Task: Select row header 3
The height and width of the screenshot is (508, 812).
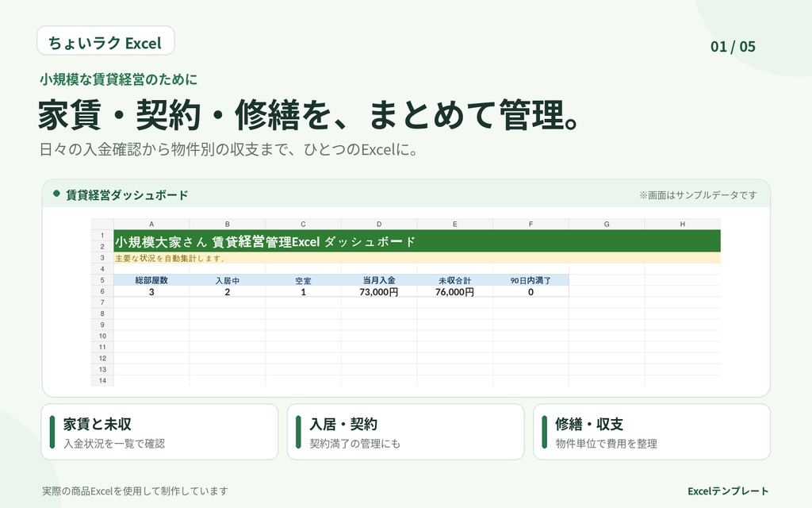Action: pyautogui.click(x=102, y=258)
